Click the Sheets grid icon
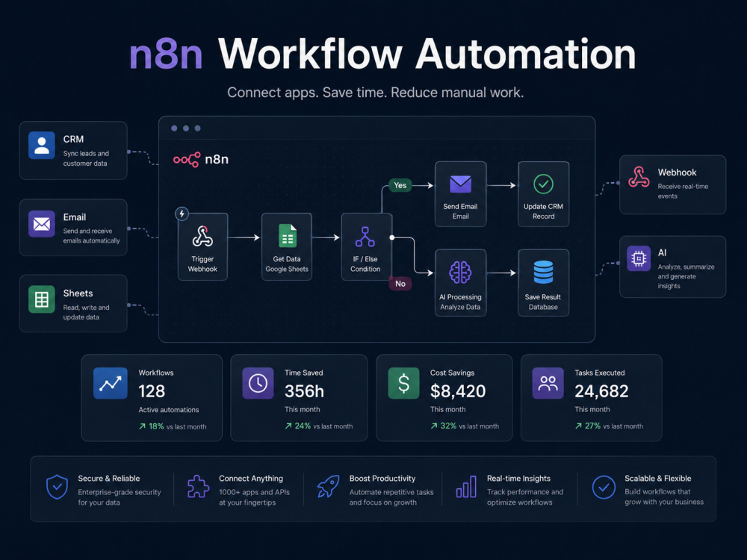 (x=41, y=299)
